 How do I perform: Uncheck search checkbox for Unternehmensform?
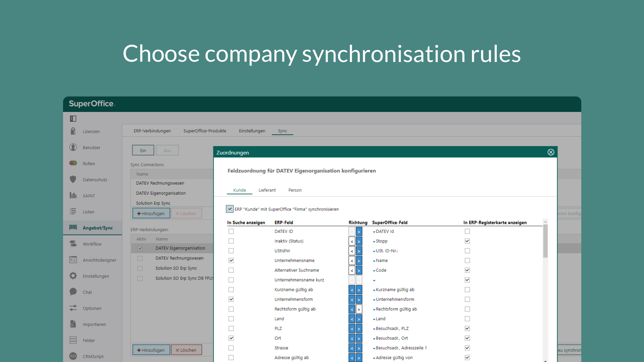tap(231, 299)
